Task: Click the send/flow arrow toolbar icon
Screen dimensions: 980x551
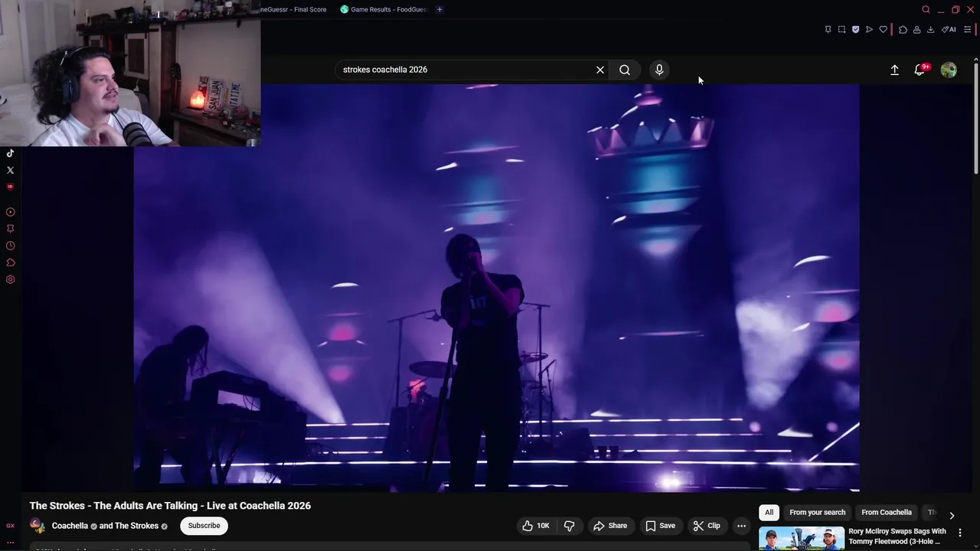Action: (869, 30)
